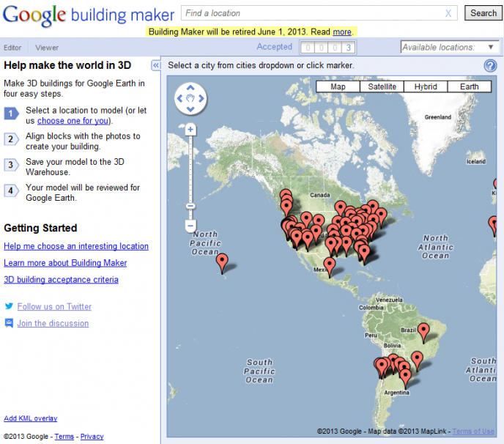
Task: Click the step 1 arrow icon
Action: click(x=11, y=114)
